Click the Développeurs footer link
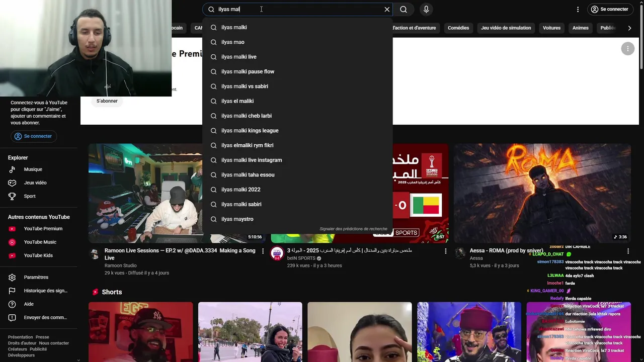Viewport: 644px width, 362px height. click(22, 355)
